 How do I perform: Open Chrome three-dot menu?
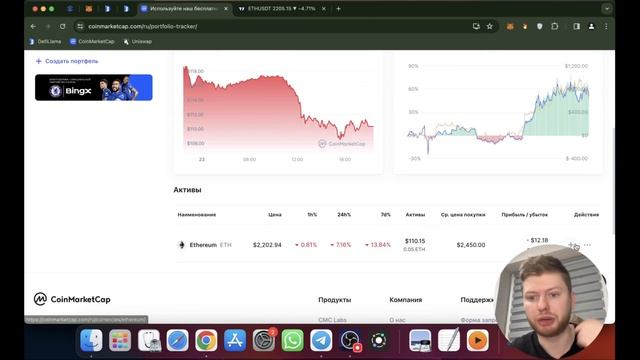[606, 26]
